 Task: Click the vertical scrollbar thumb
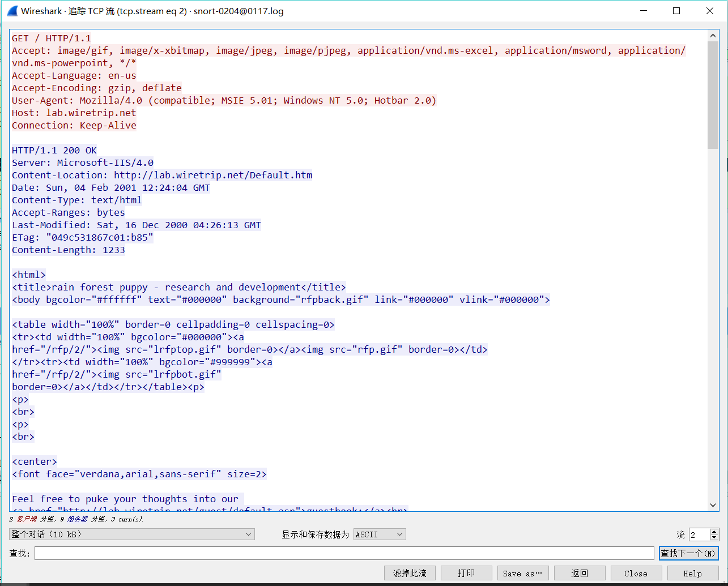pos(713,95)
